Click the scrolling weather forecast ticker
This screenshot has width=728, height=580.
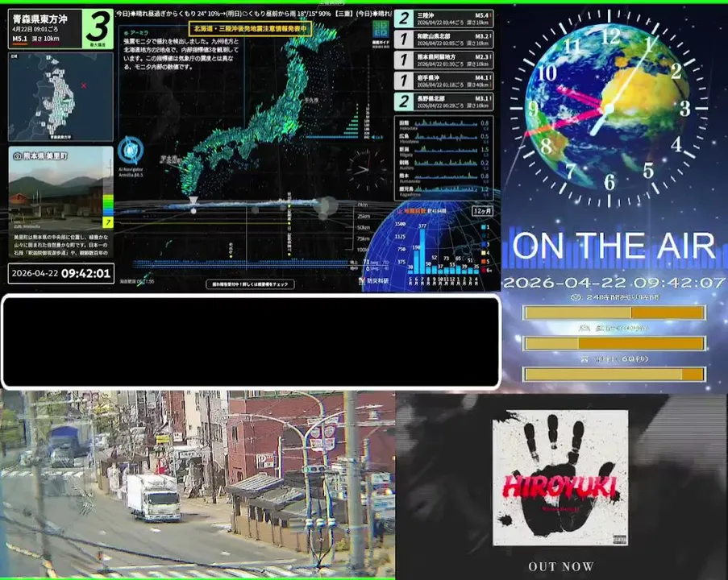point(253,14)
